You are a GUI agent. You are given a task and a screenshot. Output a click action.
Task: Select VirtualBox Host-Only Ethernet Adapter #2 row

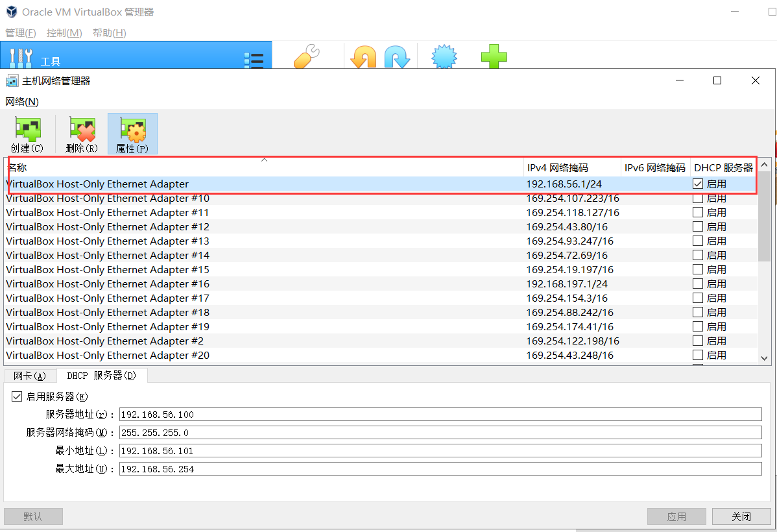pos(381,341)
